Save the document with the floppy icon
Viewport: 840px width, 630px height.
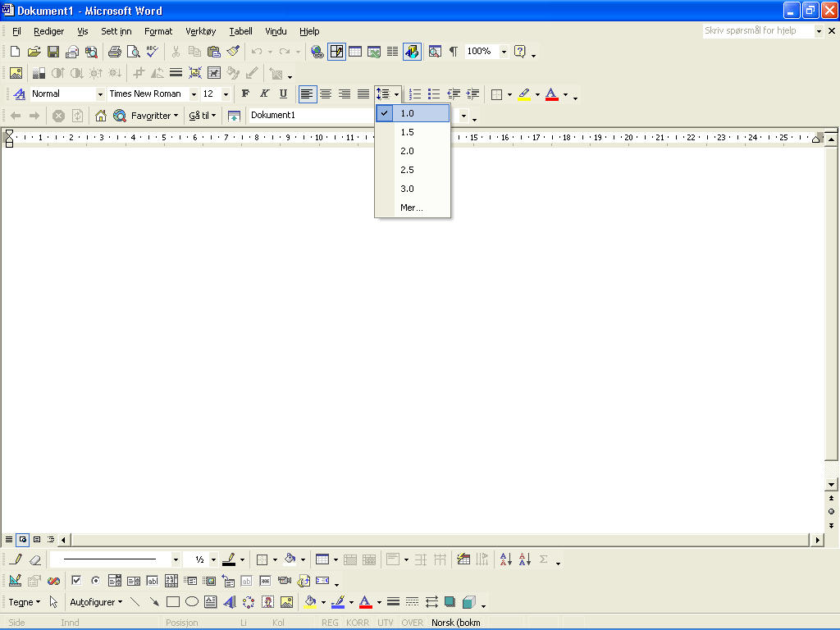point(53,52)
